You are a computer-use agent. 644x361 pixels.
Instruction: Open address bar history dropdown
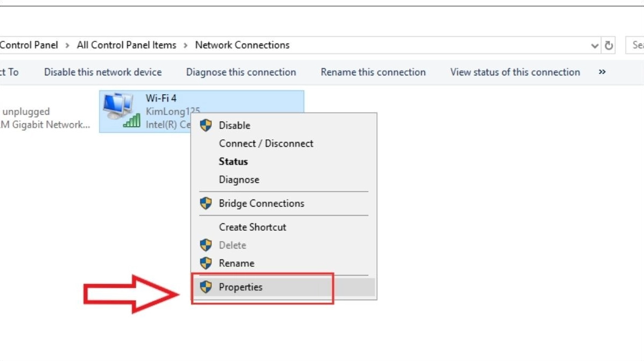(595, 46)
